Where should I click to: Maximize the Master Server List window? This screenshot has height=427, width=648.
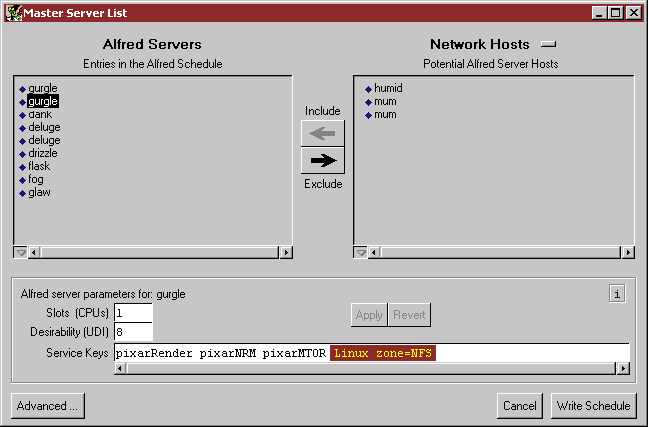click(x=615, y=13)
